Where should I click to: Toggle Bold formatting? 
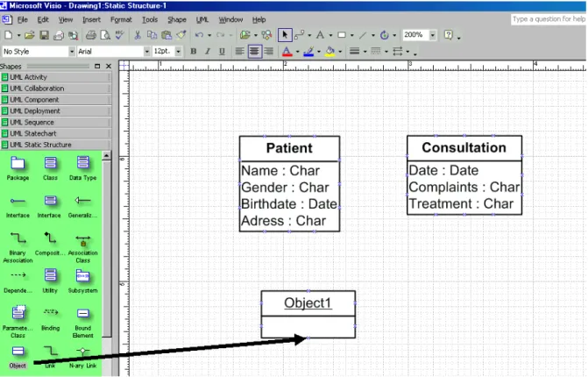[194, 52]
